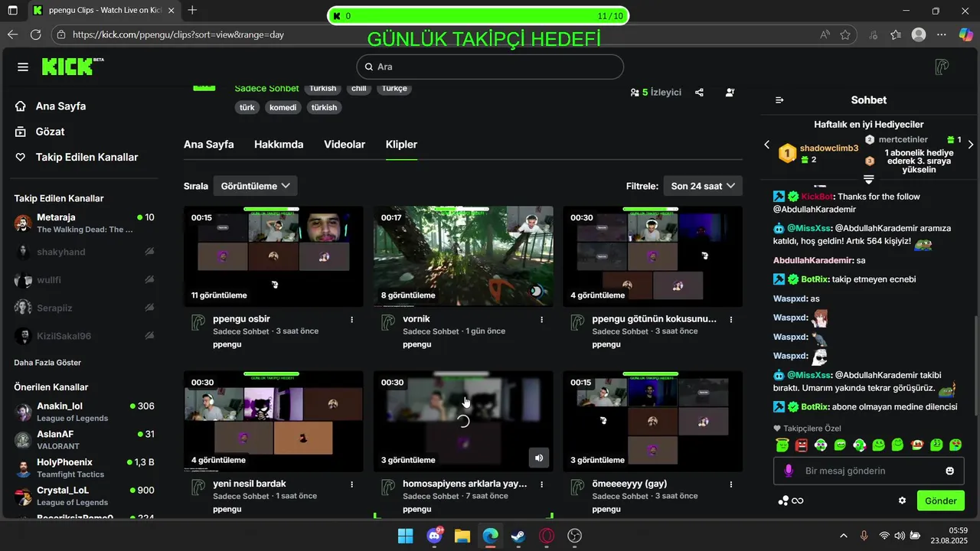Open AslanAF recommended channel
980x551 pixels.
(84, 439)
